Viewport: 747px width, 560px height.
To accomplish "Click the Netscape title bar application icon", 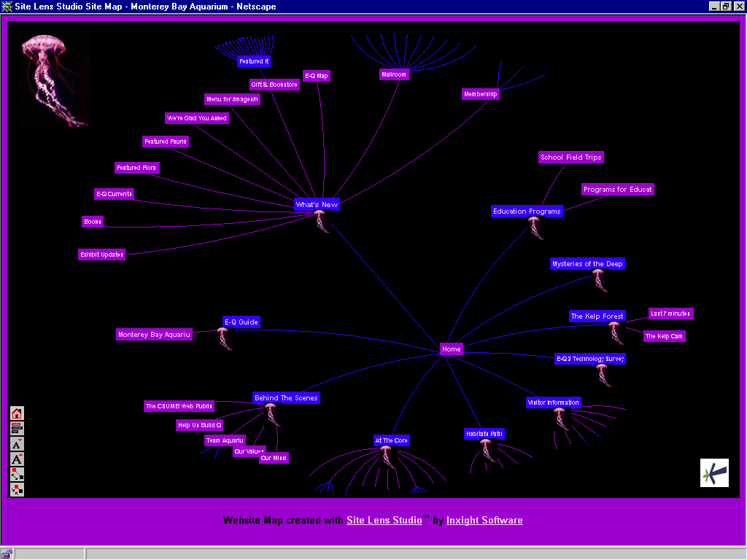I will click(x=7, y=6).
